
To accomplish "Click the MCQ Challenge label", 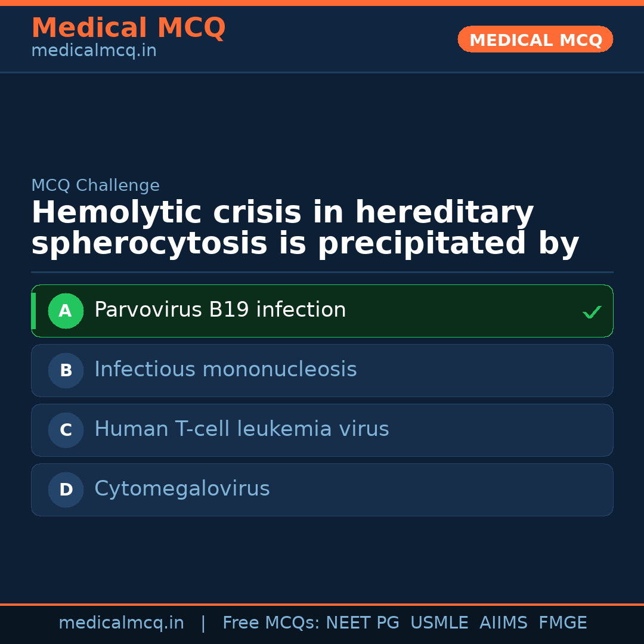I will (95, 185).
